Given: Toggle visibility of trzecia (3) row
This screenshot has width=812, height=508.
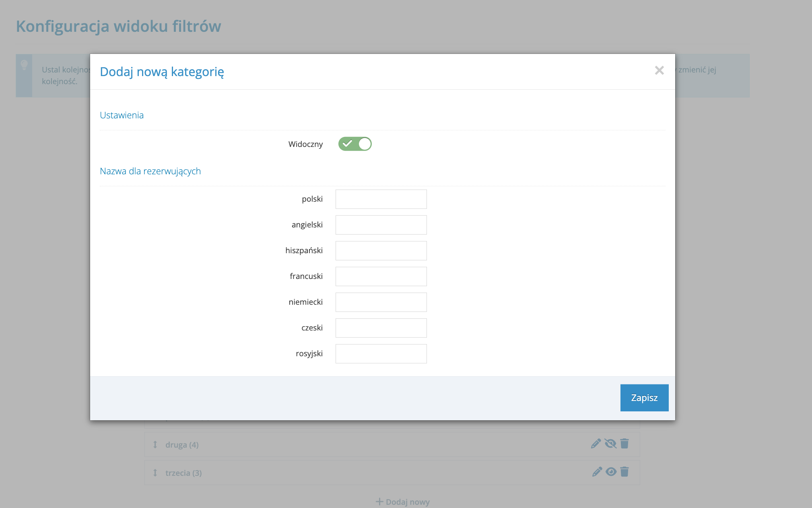Looking at the screenshot, I should tap(611, 472).
